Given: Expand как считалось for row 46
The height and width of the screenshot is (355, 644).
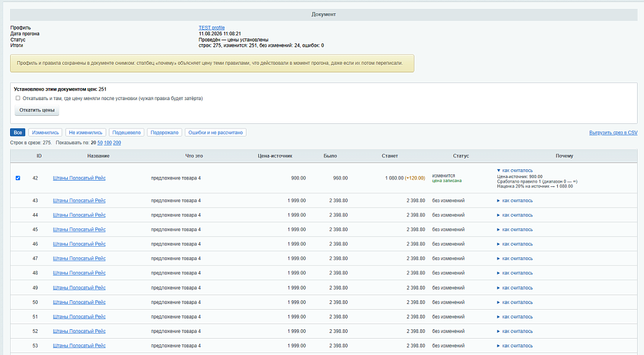Looking at the screenshot, I should (514, 244).
